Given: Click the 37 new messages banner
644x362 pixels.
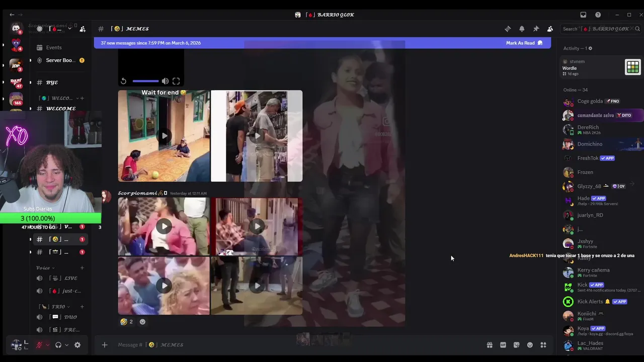Looking at the screenshot, I should point(322,43).
